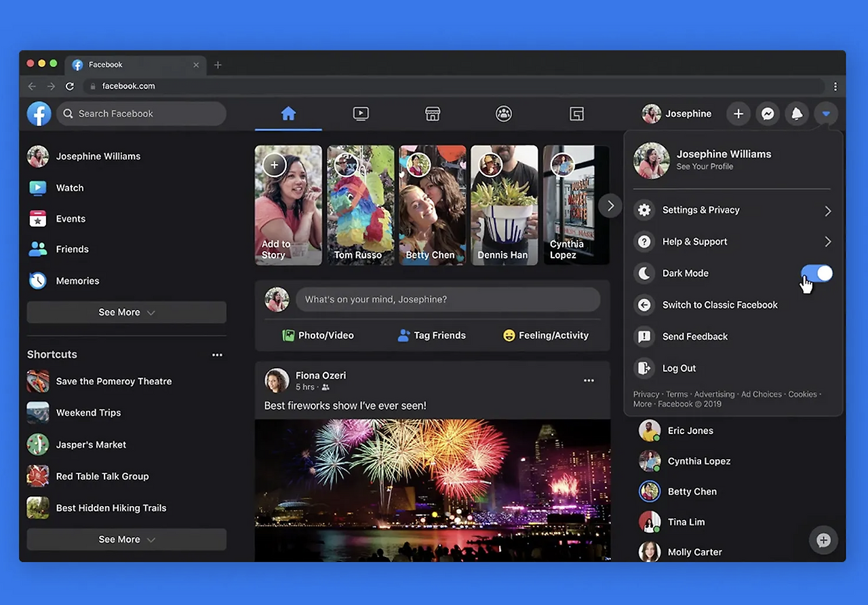Reload the page in browser
Screen dimensions: 868x605
[x=69, y=86]
